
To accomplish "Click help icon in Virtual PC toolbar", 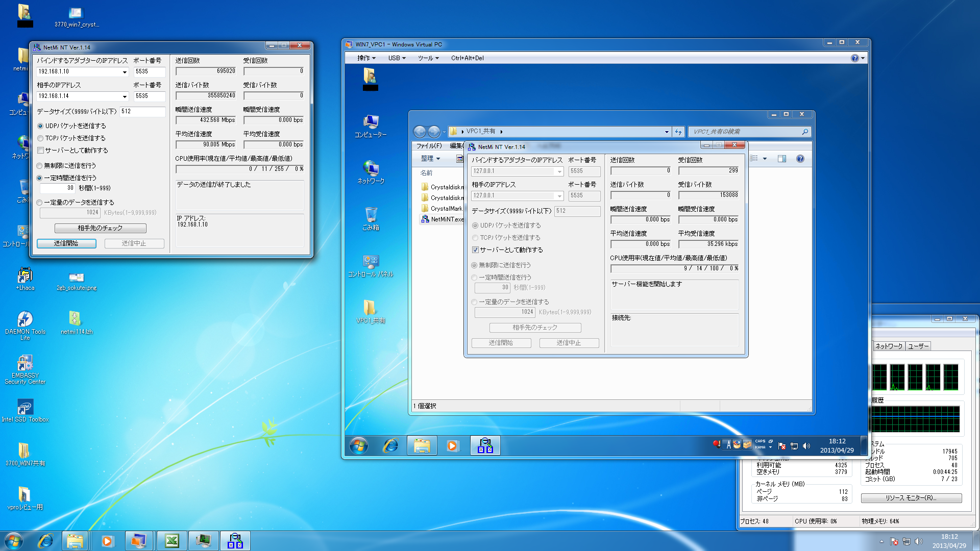I will (854, 58).
